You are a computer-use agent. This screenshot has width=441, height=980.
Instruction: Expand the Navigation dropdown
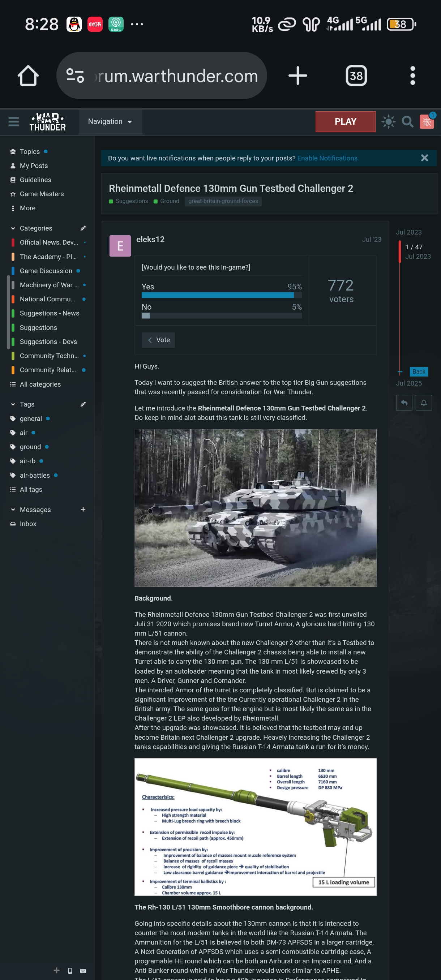point(110,122)
